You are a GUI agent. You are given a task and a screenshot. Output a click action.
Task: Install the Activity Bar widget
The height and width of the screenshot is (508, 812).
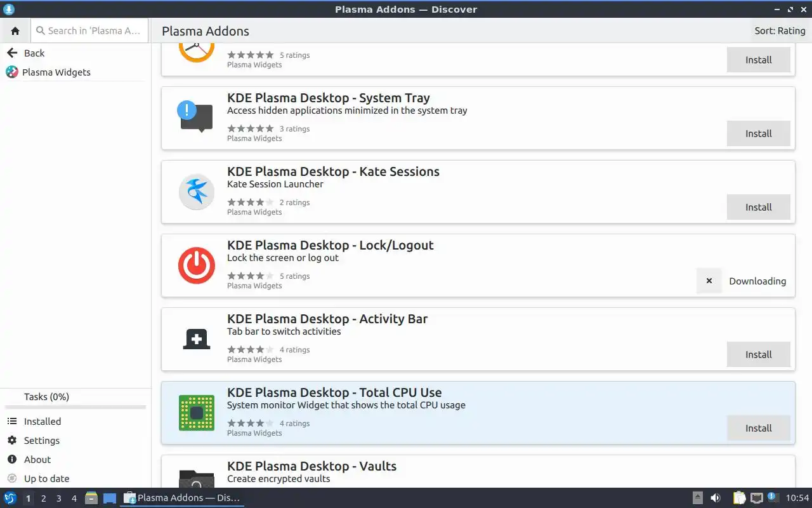(759, 354)
